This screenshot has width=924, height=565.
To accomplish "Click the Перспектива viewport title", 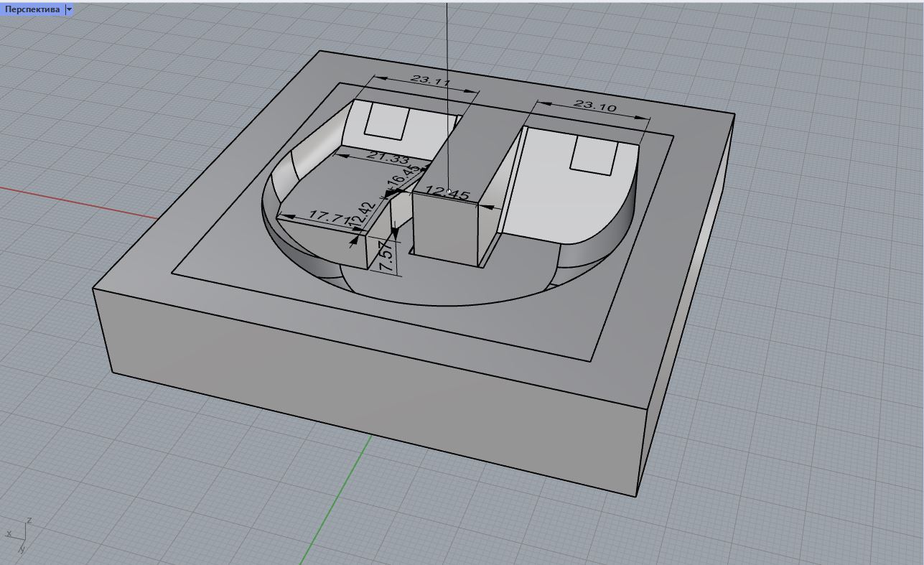I will click(32, 9).
